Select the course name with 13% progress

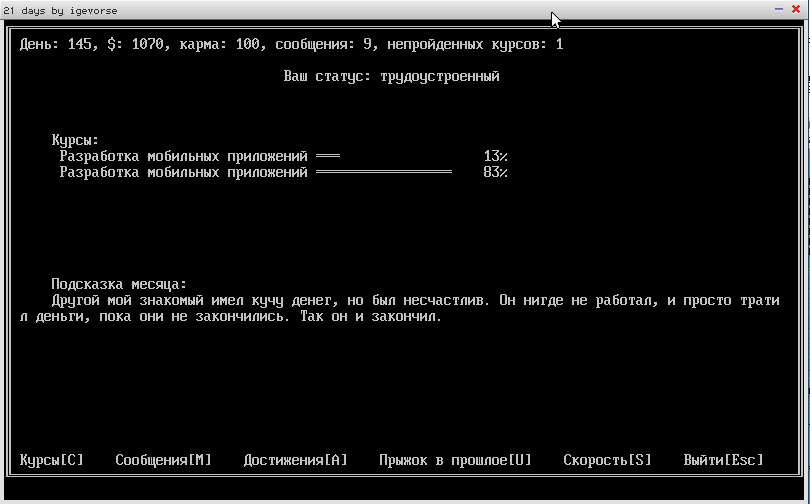[x=183, y=157]
